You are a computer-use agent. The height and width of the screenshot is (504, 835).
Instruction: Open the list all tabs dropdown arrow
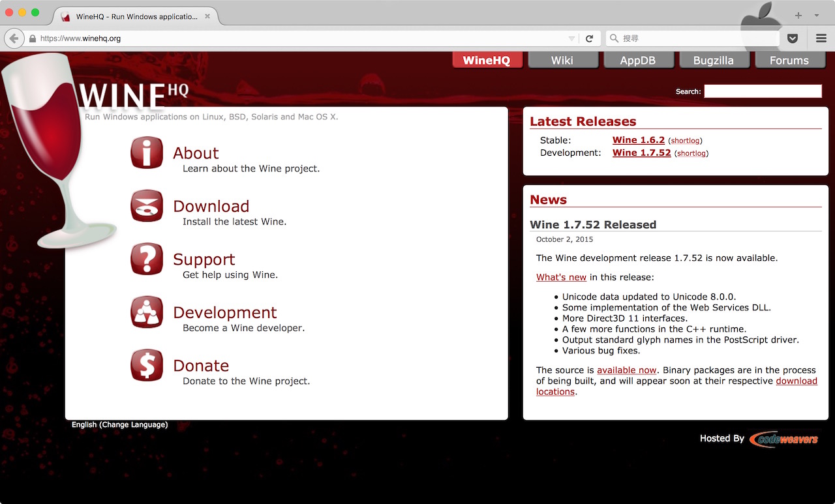click(x=816, y=15)
